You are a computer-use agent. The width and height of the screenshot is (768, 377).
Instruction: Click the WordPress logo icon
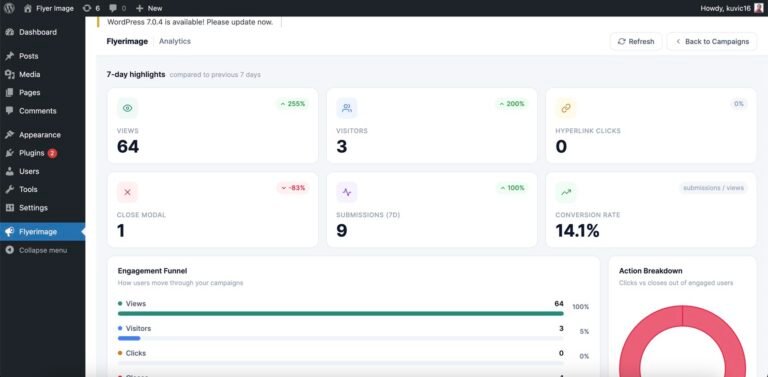[x=9, y=8]
